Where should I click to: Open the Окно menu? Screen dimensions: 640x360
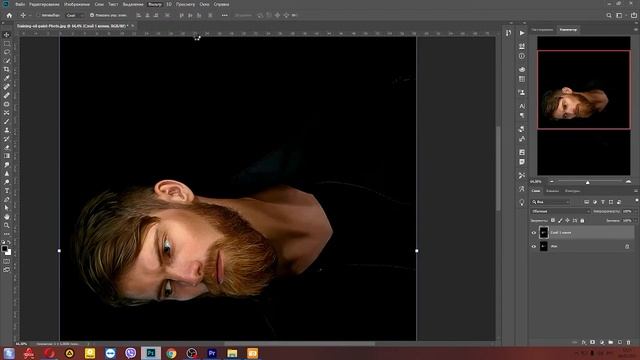click(204, 4)
